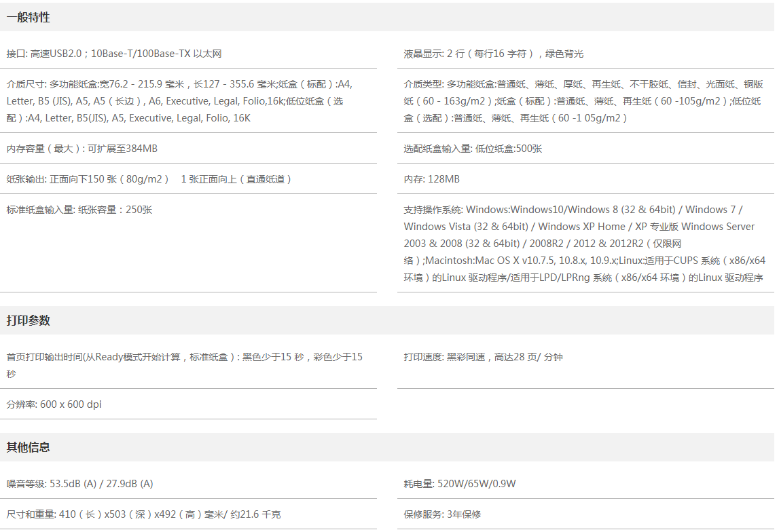This screenshot has height=532, width=779.
Task: Click the 支持操作系统 supported OS text
Action: point(584,244)
